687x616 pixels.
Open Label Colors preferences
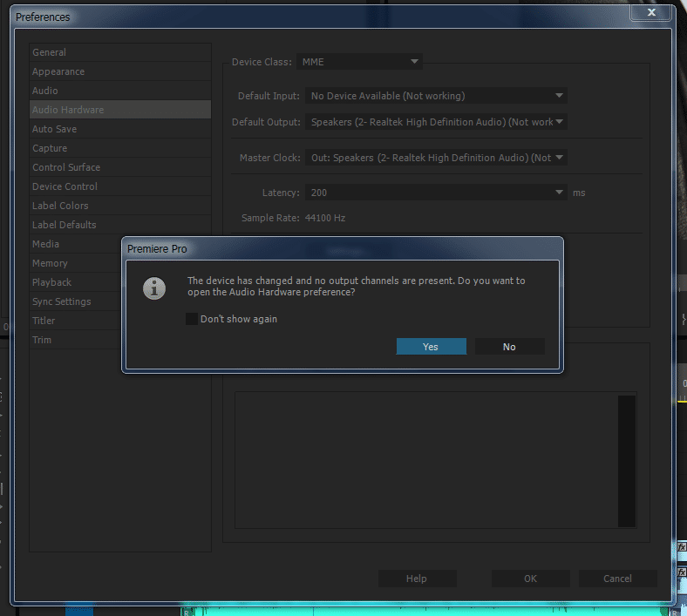pyautogui.click(x=120, y=206)
